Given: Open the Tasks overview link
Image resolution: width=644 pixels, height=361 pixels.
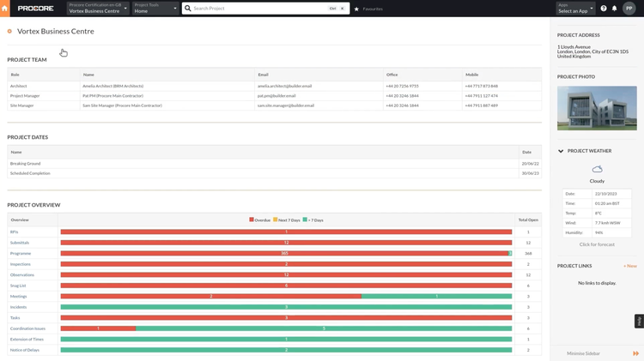Looking at the screenshot, I should [15, 317].
